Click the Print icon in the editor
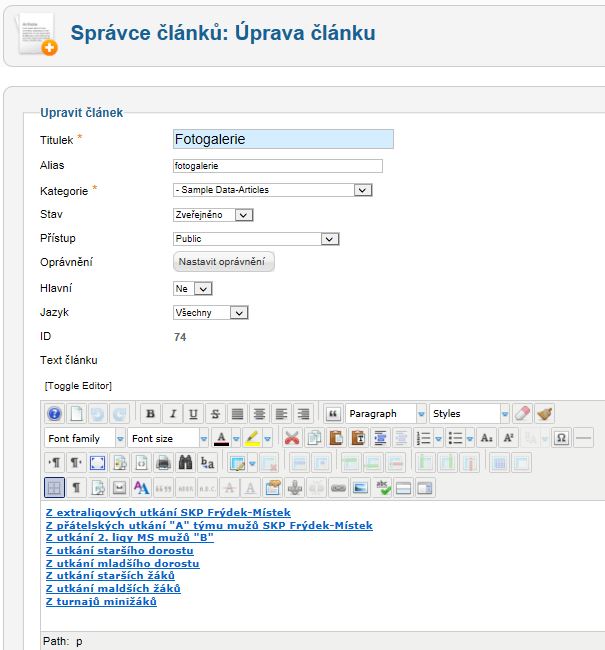 coord(162,463)
